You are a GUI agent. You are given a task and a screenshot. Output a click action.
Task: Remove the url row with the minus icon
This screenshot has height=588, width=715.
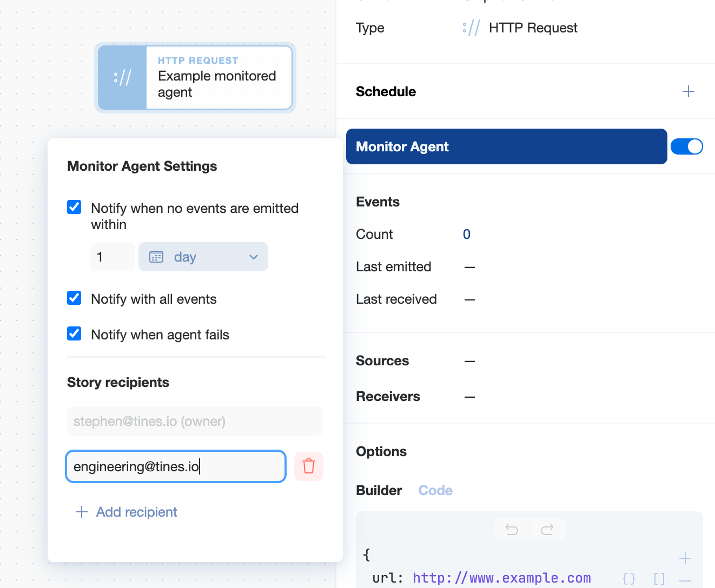click(685, 580)
